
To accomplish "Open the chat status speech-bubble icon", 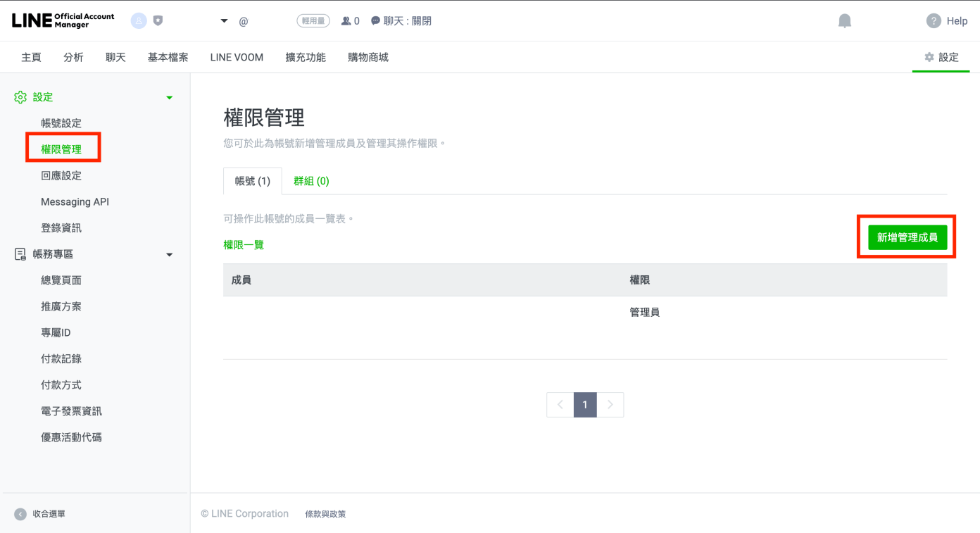I will [x=375, y=20].
